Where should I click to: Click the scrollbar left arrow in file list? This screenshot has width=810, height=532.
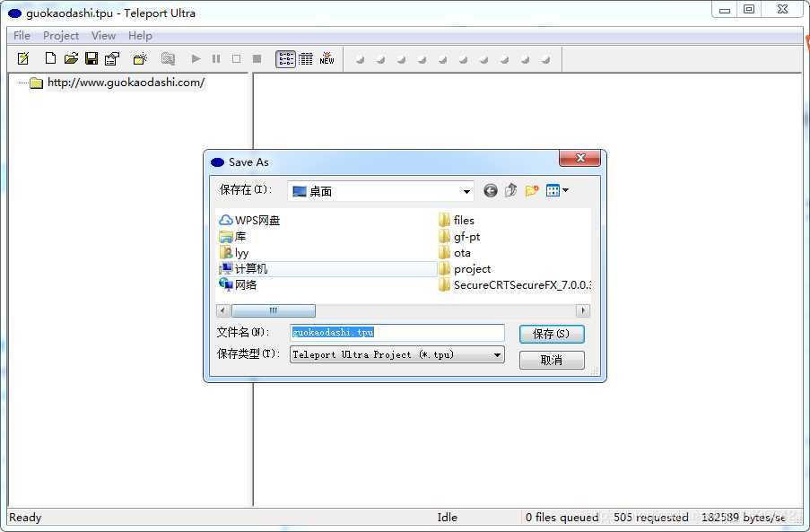coord(222,310)
